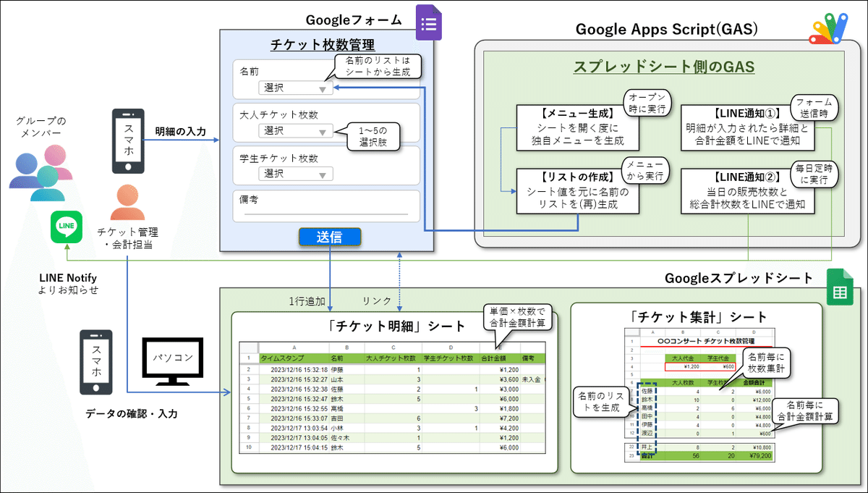868x493 pixels.
Task: Click the 名前のリストはシートから生成 callout
Action: pyautogui.click(x=376, y=67)
